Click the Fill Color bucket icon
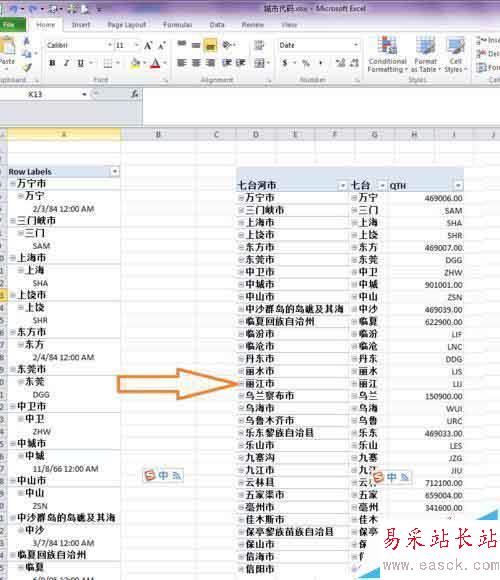The image size is (500, 580). pos(135,63)
